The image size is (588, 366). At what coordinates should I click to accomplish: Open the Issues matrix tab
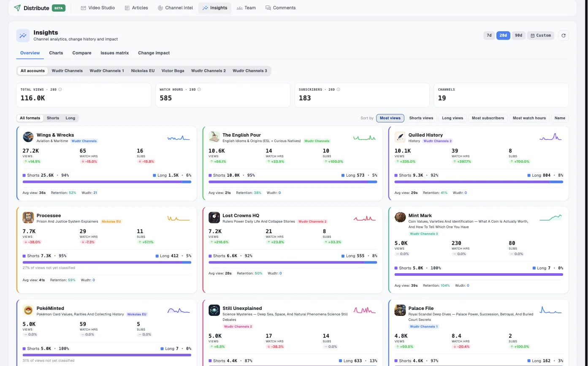[x=115, y=53]
